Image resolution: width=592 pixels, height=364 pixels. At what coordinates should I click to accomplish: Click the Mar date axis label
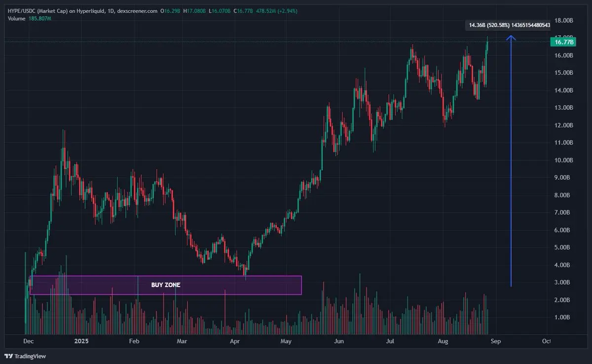pyautogui.click(x=182, y=341)
